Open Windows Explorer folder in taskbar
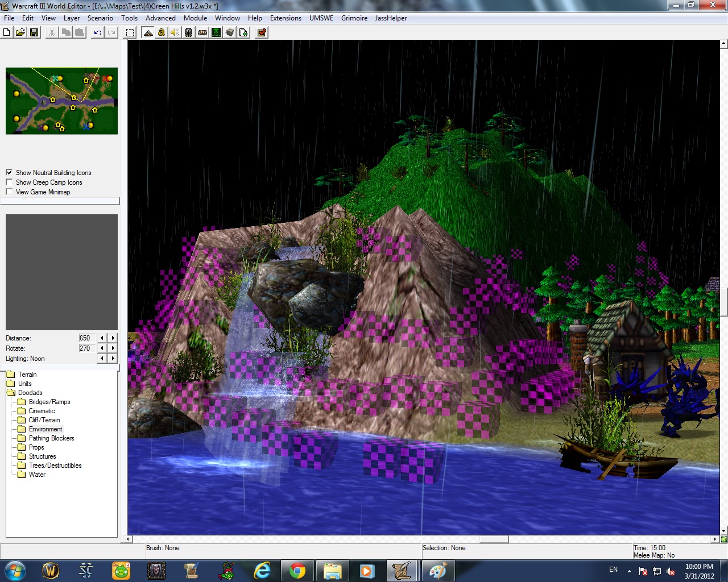The image size is (728, 582). 333,571
